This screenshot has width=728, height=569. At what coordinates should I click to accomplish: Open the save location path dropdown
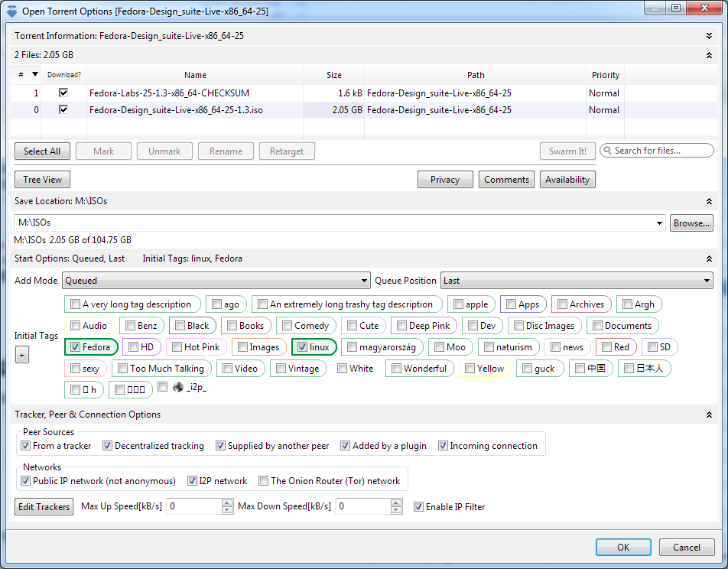coord(659,223)
